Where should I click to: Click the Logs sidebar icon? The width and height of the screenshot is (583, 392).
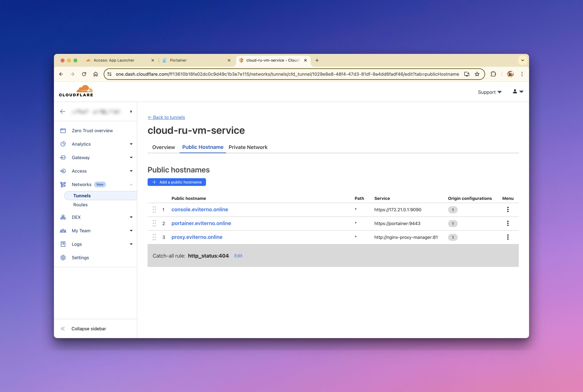[x=63, y=244]
